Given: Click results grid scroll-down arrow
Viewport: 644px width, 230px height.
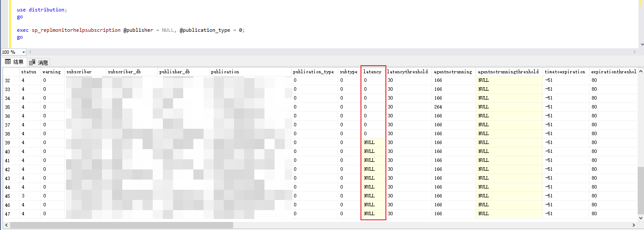Looking at the screenshot, I should click(x=641, y=218).
